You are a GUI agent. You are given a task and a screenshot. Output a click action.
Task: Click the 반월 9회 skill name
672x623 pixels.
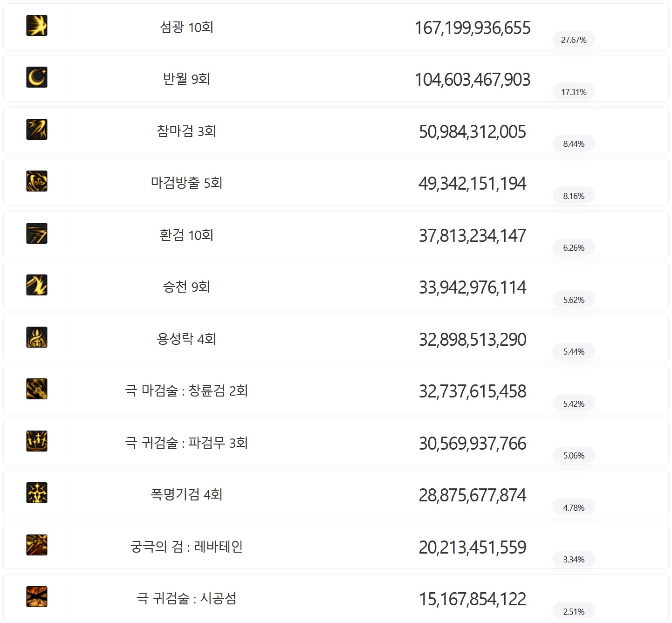pyautogui.click(x=186, y=79)
